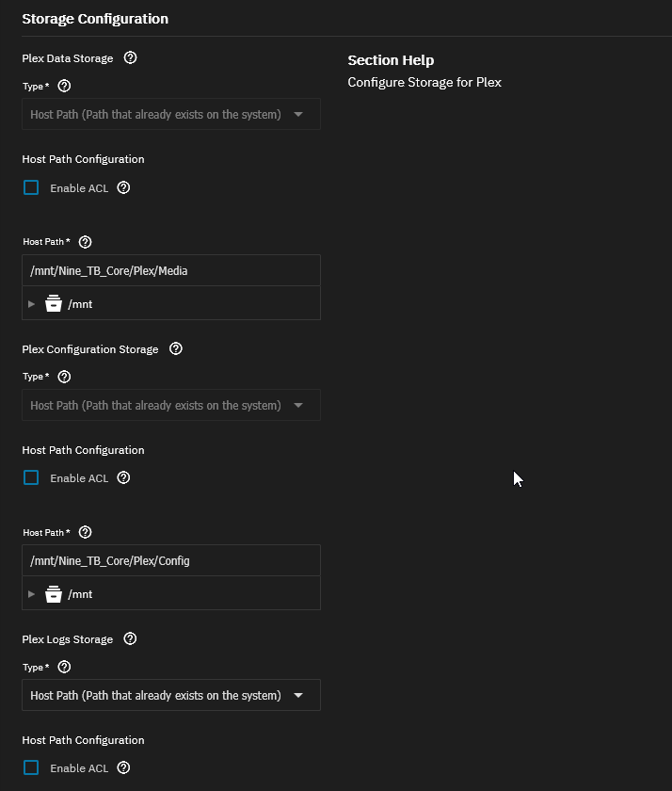Screen dimensions: 672x791
Task: Show help for Plex Configuration Storage Type
Action: coord(64,377)
